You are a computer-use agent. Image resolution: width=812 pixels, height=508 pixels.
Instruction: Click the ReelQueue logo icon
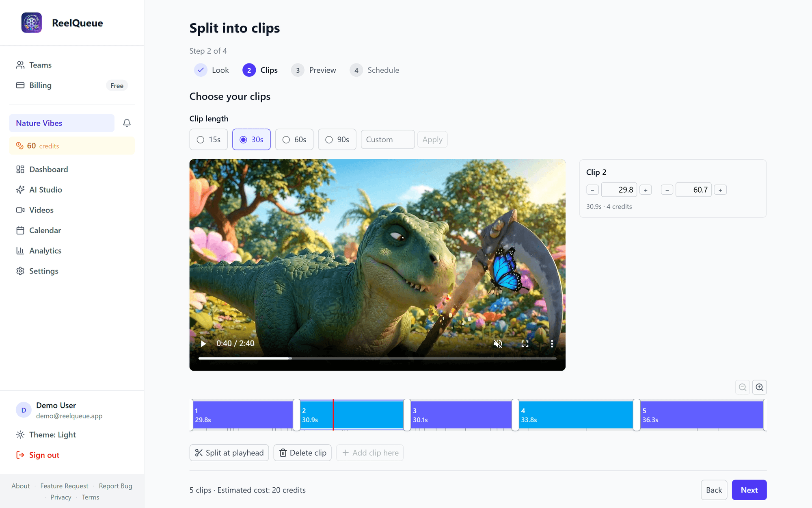(32, 23)
